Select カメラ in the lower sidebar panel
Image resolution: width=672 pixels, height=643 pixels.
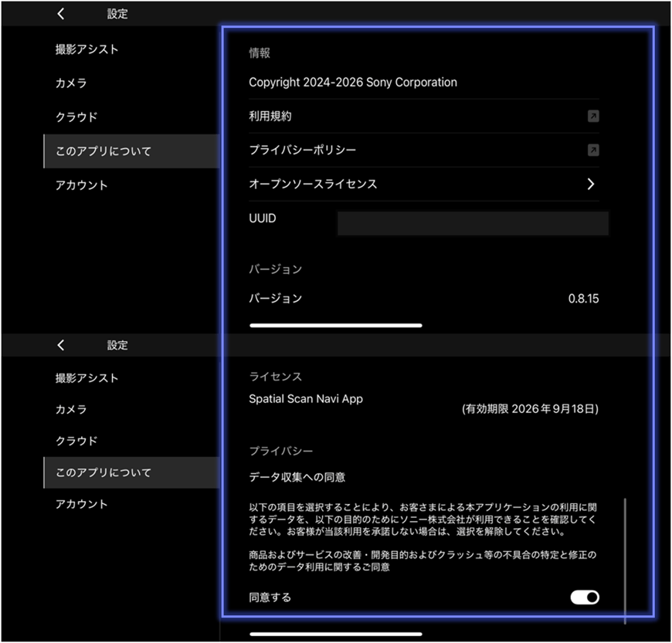coord(72,410)
